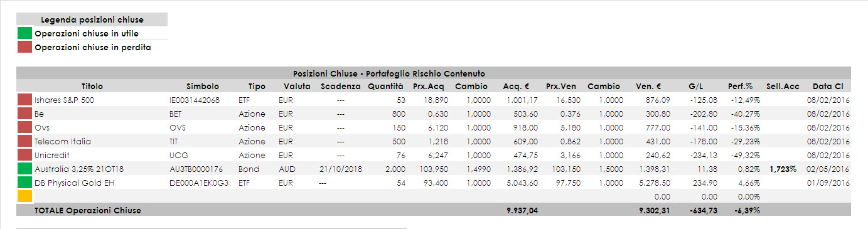
Task: Select the yellow marker in the empty row
Action: coord(24,196)
